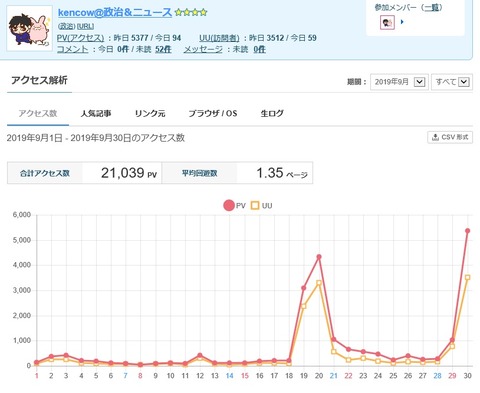
Task: Open the PV(アクセス) link
Action: [x=80, y=38]
